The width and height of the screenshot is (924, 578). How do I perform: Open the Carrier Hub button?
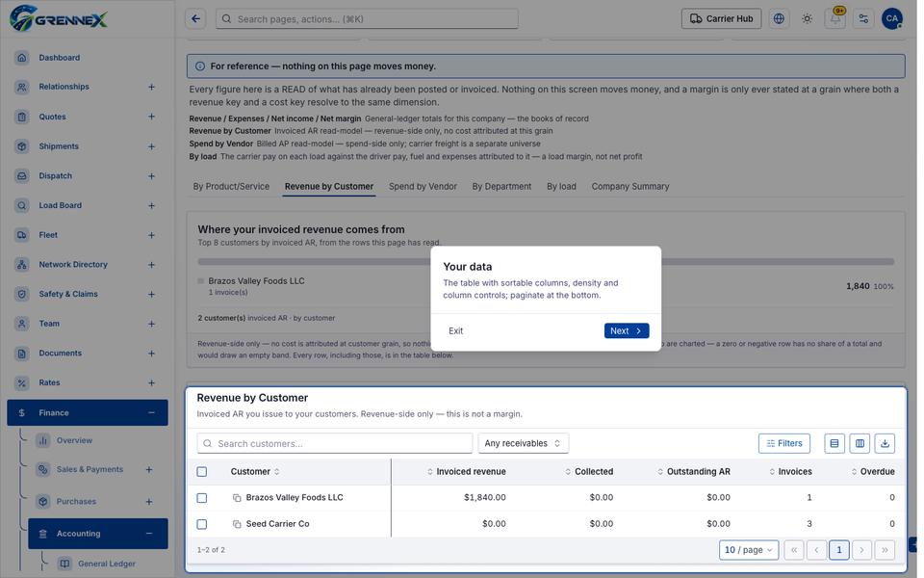tap(721, 19)
